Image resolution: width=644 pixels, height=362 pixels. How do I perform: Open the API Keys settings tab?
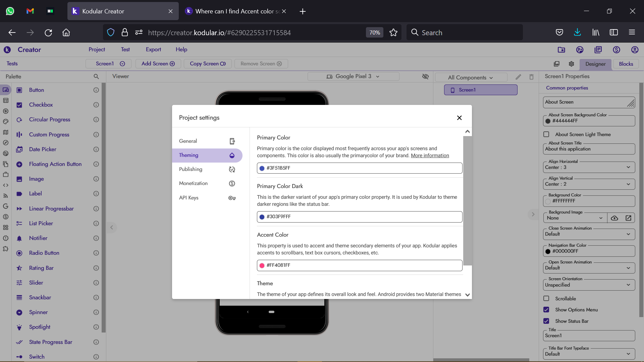207,198
